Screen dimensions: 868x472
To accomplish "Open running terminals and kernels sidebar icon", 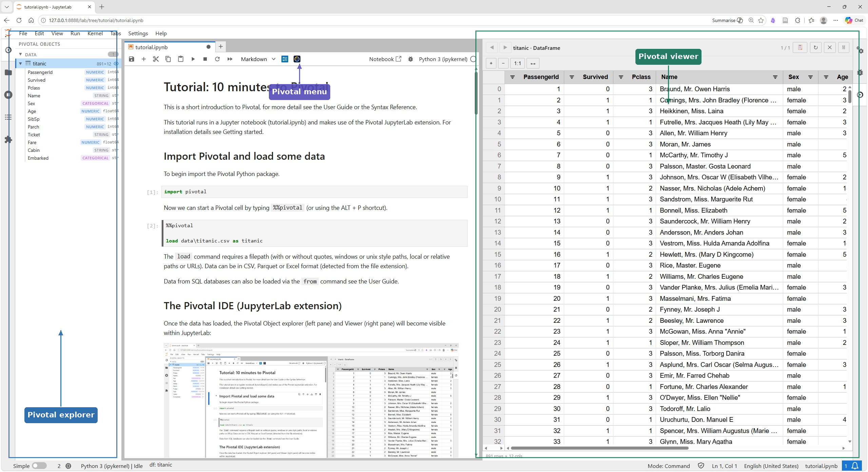I will click(x=8, y=95).
